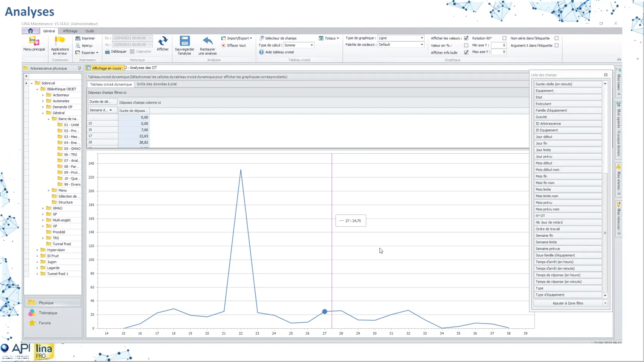
Task: Open Aide tableau croisé help
Action: (x=276, y=52)
